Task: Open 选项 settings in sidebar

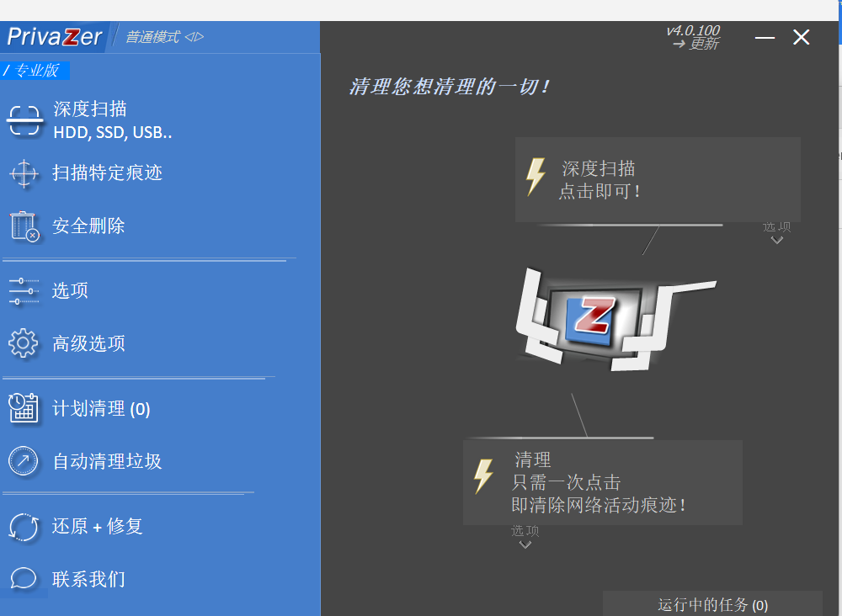Action: (70, 290)
